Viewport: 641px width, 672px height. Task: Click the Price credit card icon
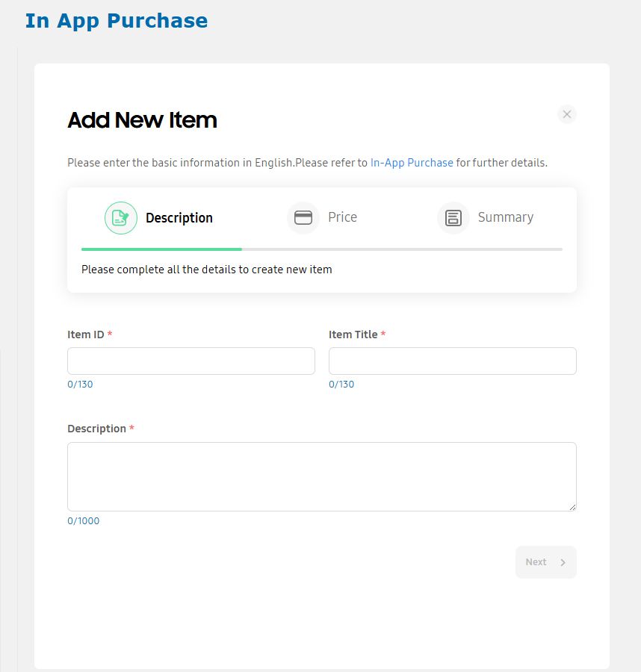coord(303,218)
